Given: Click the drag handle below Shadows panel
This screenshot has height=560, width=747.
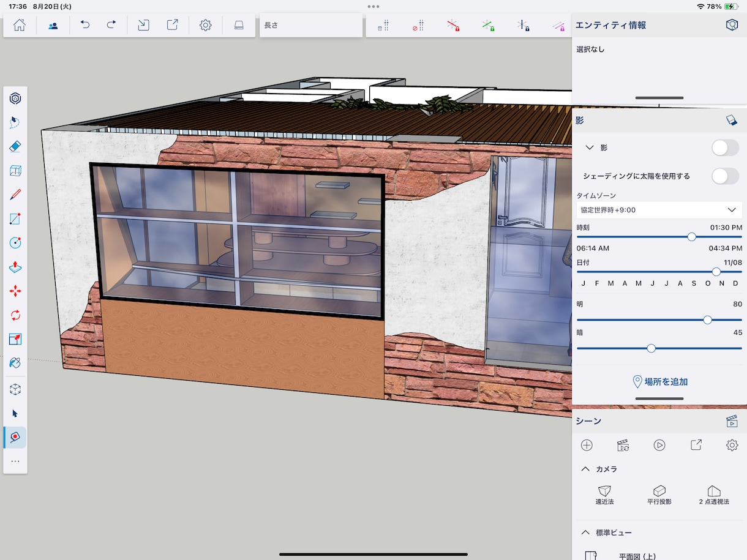Looking at the screenshot, I should 659,398.
